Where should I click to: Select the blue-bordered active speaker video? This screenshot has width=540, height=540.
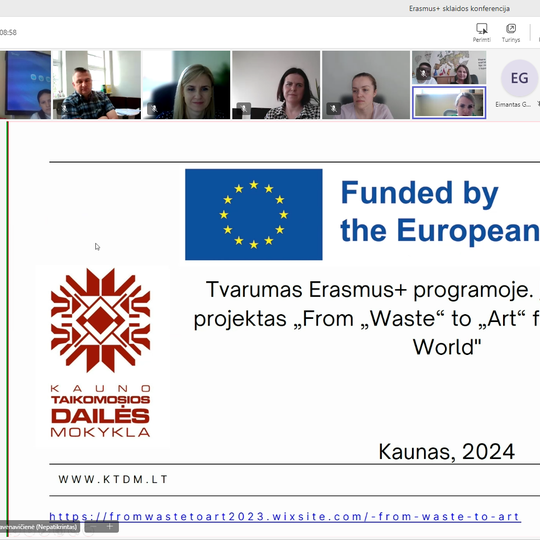click(449, 103)
